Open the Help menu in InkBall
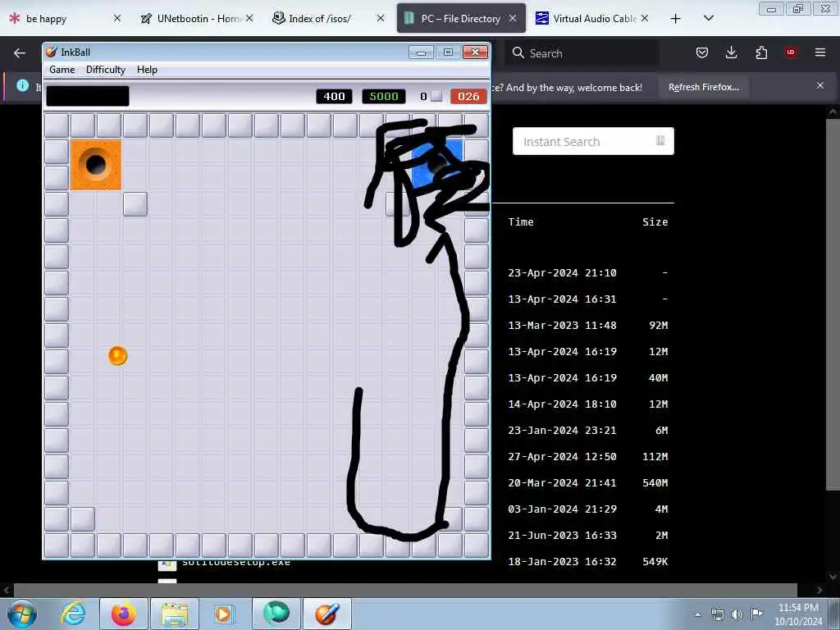Image resolution: width=840 pixels, height=630 pixels. 147,70
